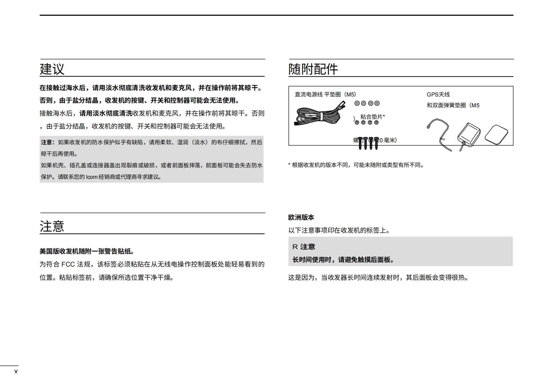The image size is (556, 392).
Task: Click the bold line '美国版收发机随附一张警告贴纸。'
Action: (87, 251)
